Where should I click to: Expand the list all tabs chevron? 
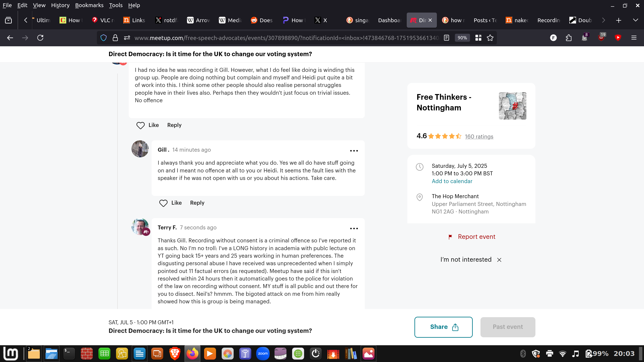coord(635,20)
